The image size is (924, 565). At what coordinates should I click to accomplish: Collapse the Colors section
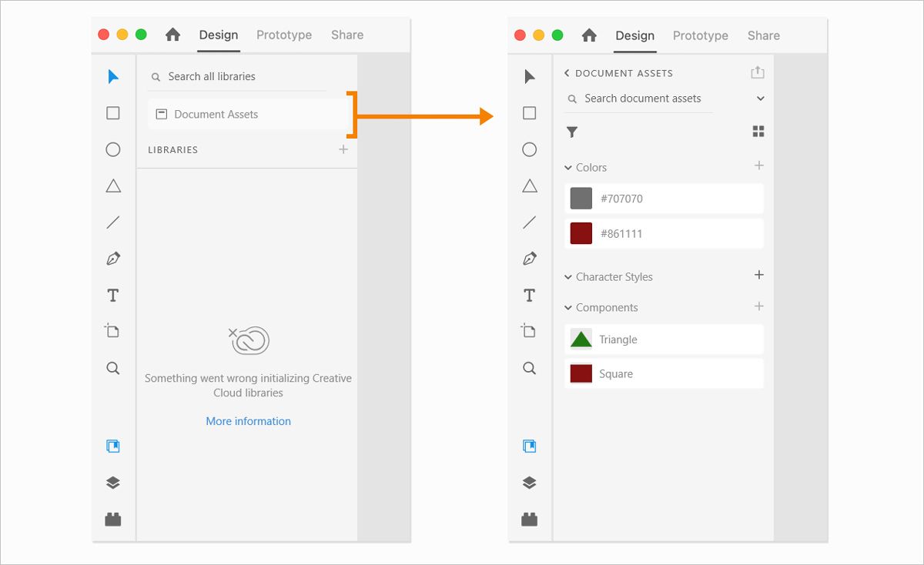[568, 168]
